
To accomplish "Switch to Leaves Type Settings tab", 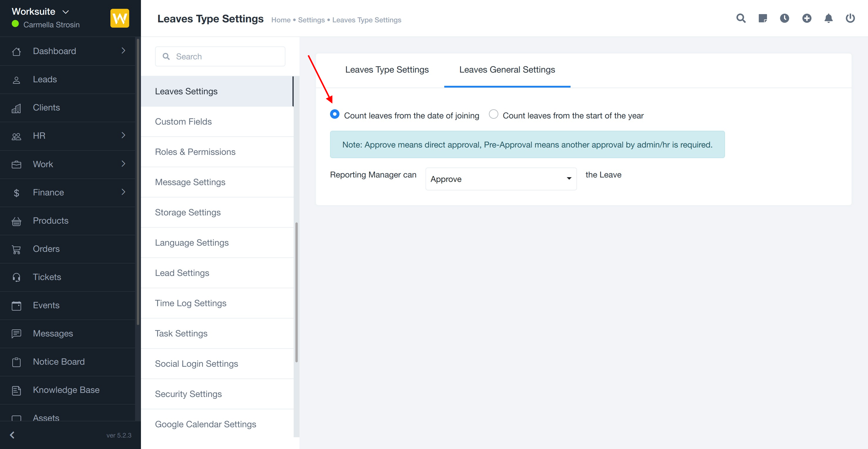I will [386, 70].
